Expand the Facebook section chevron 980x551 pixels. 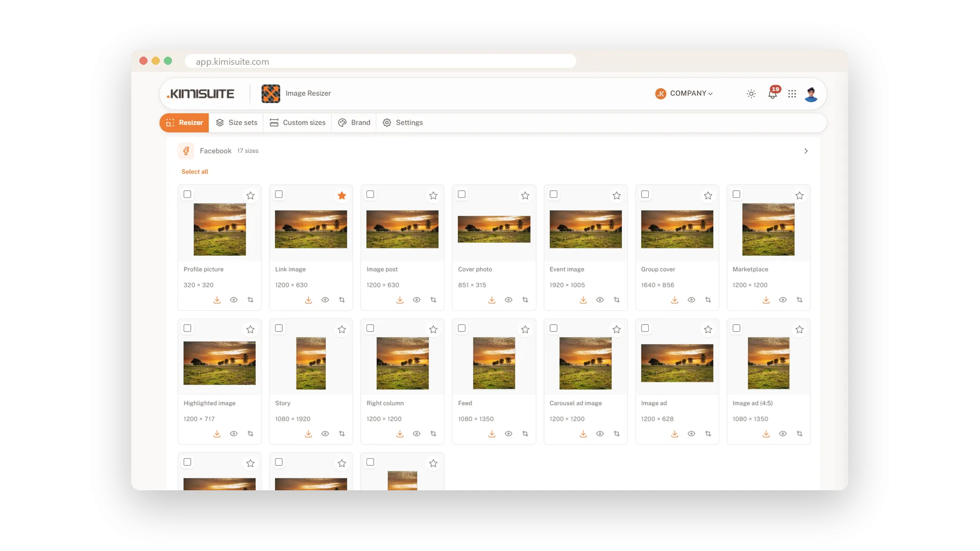806,151
